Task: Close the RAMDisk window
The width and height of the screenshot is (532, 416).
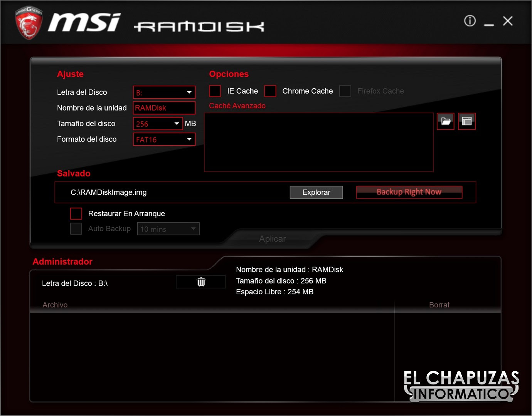Action: pyautogui.click(x=508, y=21)
